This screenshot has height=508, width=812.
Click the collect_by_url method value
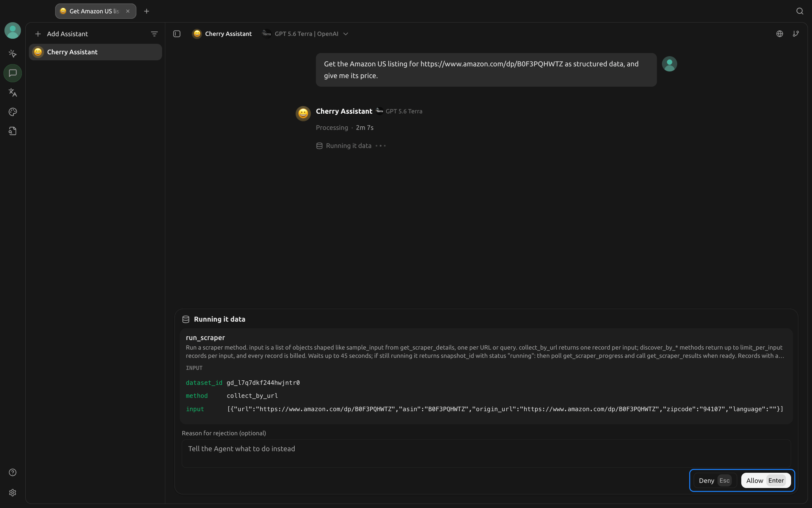[x=252, y=396]
